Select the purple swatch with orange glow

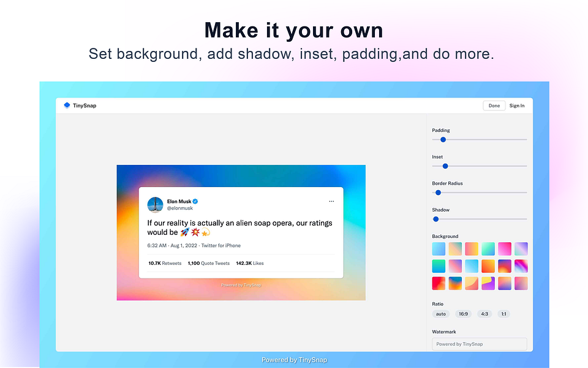click(505, 266)
